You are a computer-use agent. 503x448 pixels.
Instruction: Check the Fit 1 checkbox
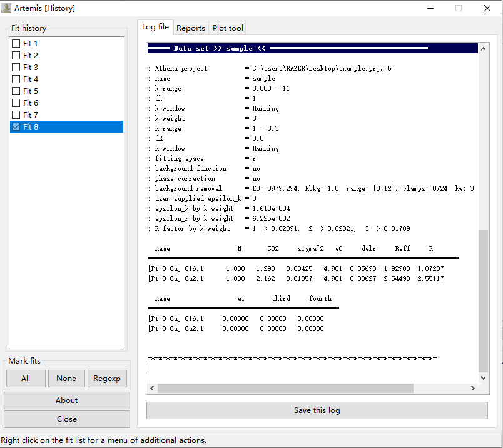(x=16, y=44)
